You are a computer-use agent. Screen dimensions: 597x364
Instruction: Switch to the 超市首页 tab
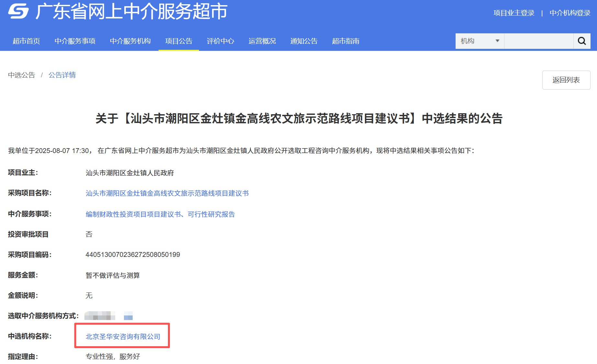click(26, 41)
